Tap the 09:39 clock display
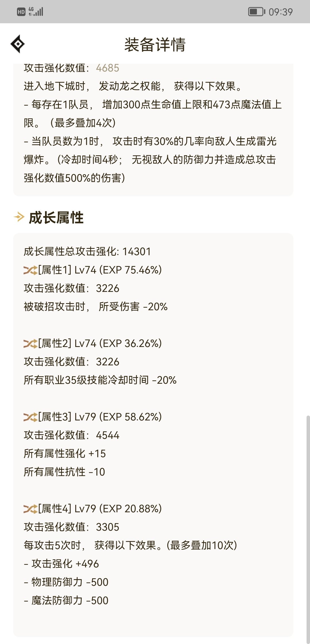This screenshot has width=310, height=644. tap(281, 12)
